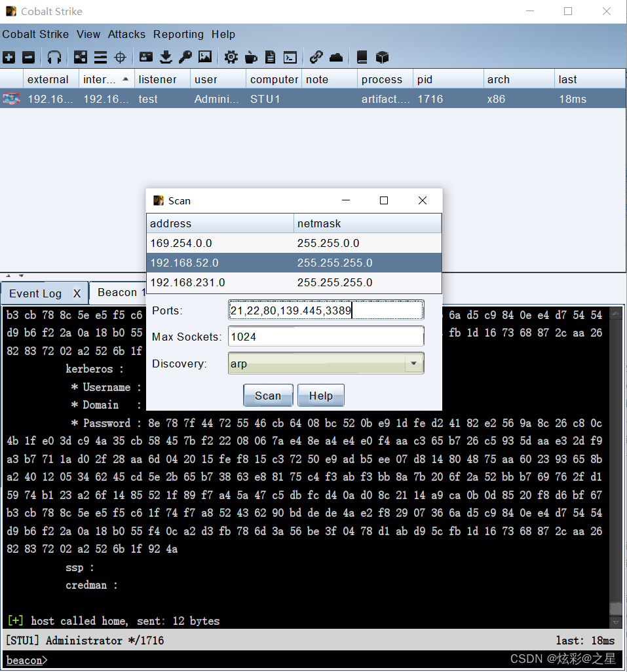
Task: Sort sessions by listener column header
Action: (x=162, y=79)
